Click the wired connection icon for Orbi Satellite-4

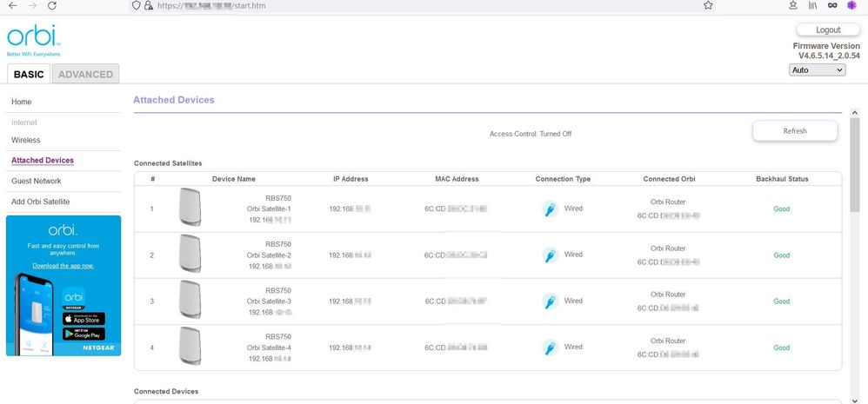(550, 348)
